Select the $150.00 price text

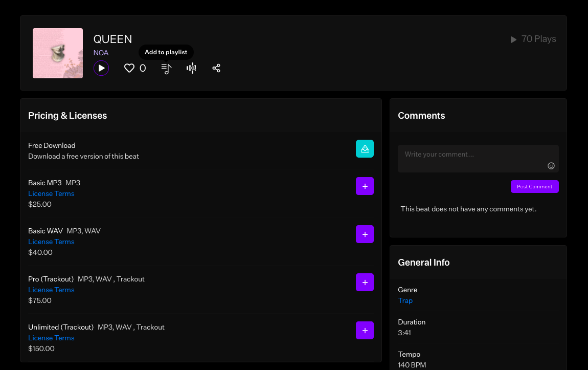pyautogui.click(x=41, y=349)
